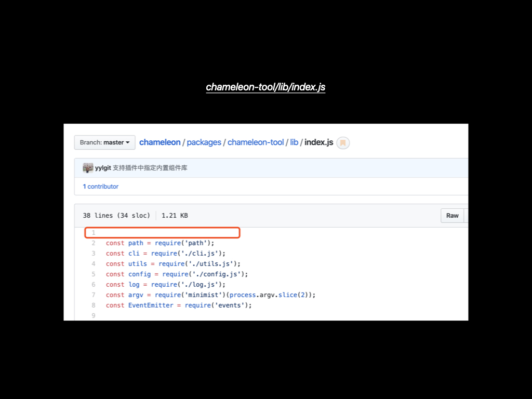532x399 pixels.
Task: Select line number 9 in the code
Action: [x=94, y=315]
